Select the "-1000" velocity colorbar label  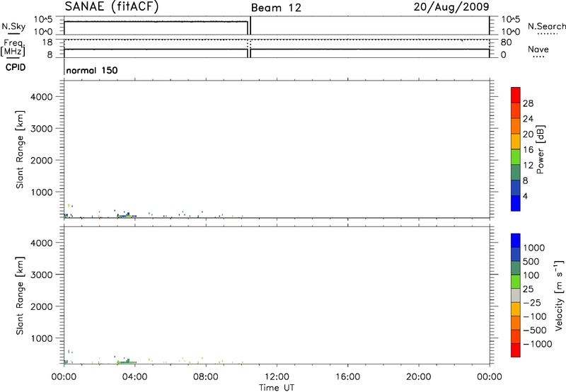point(538,344)
